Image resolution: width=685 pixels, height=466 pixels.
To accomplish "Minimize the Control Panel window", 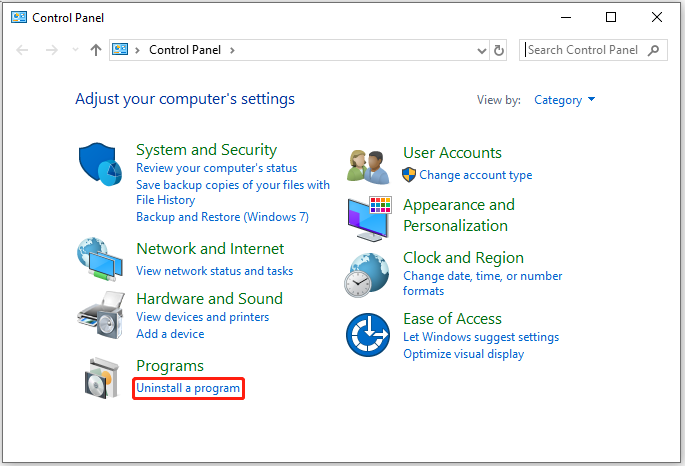I will point(566,17).
